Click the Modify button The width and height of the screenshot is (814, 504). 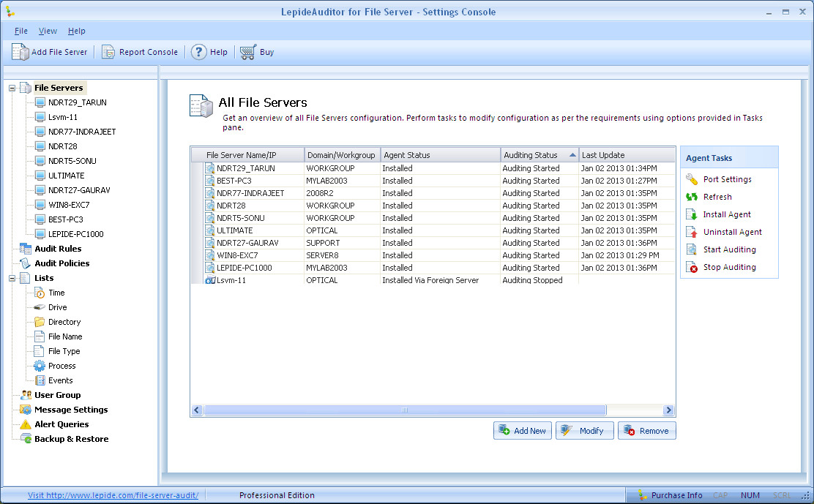click(585, 430)
